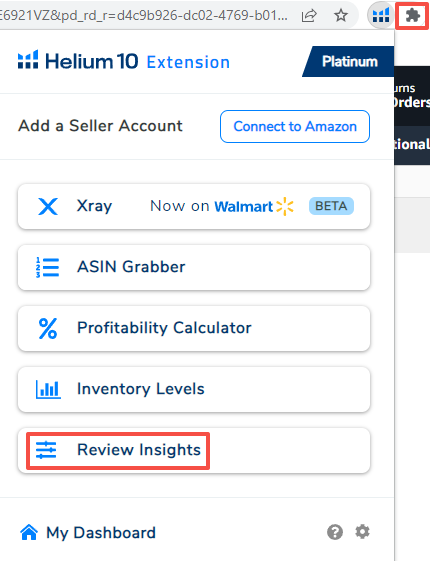
Task: Open Profitability Calculator
Action: [x=194, y=328]
